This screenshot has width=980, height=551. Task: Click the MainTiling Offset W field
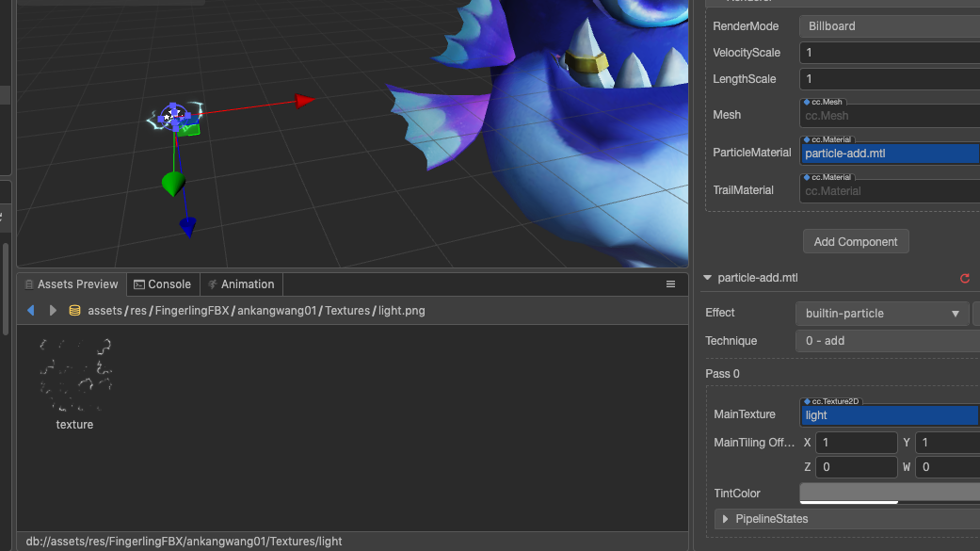[947, 467]
